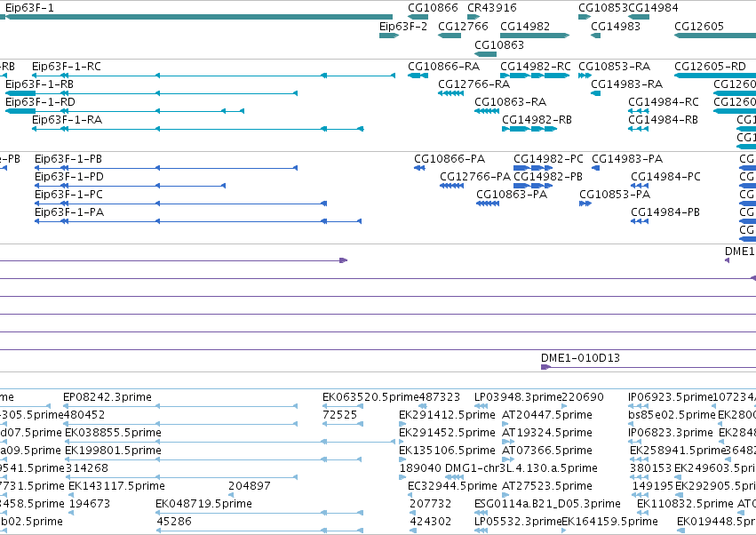Select the Eip63F-1-PC protein line

[x=181, y=204]
